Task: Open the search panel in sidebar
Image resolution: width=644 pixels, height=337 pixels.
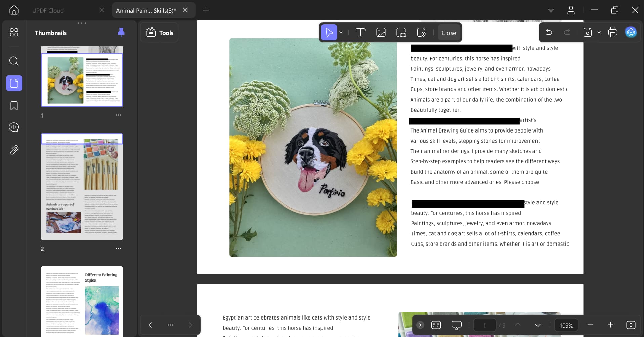Action: [14, 61]
